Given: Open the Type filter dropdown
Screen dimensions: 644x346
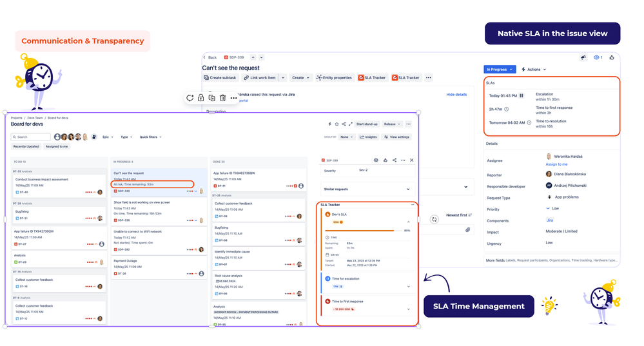Looking at the screenshot, I should (126, 137).
